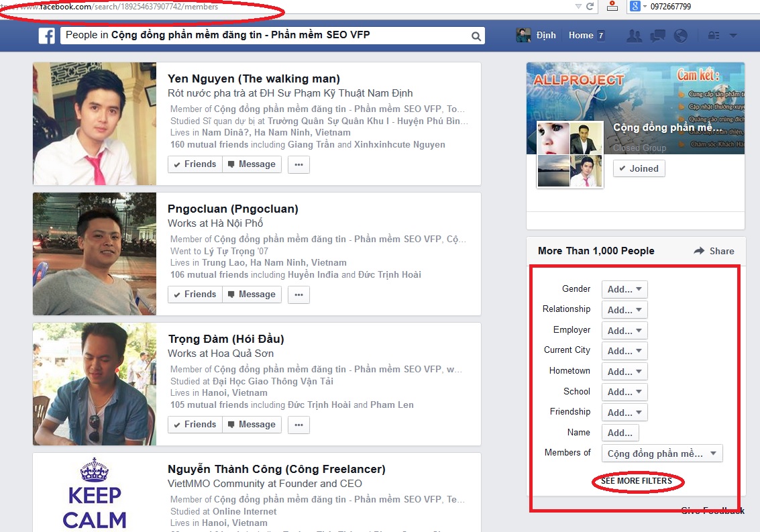Open Trọng Đàm (Hói Đầu) profile link
The height and width of the screenshot is (532, 760).
(226, 339)
